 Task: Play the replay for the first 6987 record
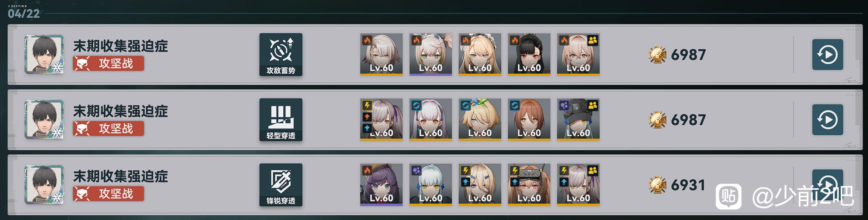tap(827, 55)
